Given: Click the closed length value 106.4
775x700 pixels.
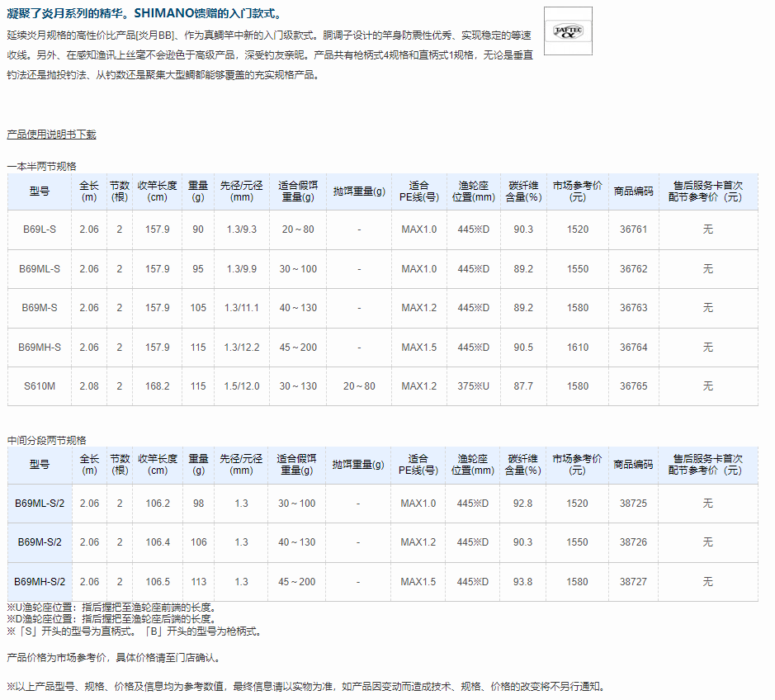Looking at the screenshot, I should [158, 542].
